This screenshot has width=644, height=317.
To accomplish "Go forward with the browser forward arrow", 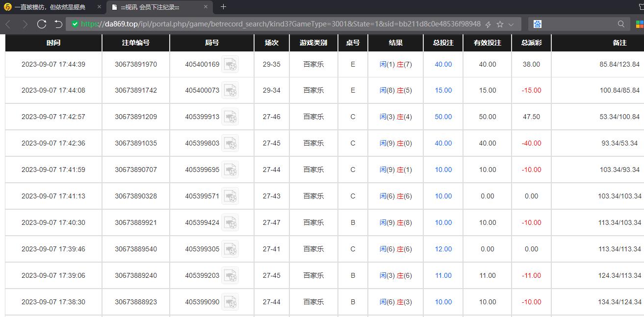I will pyautogui.click(x=25, y=24).
